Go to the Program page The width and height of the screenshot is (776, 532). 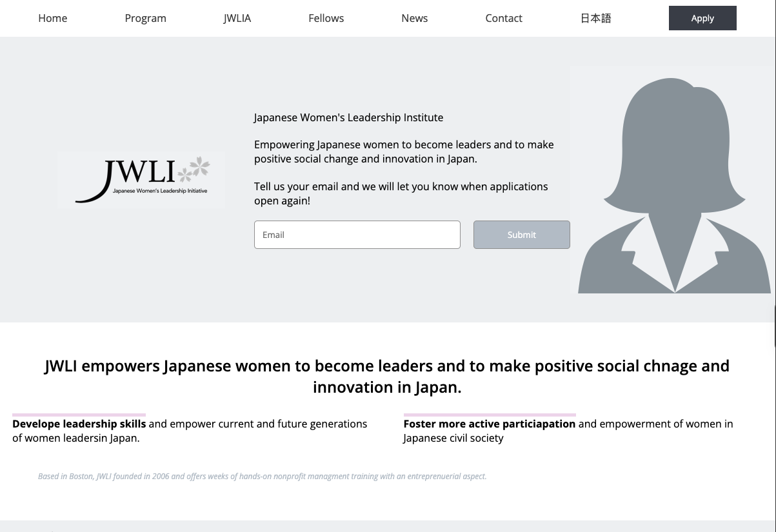click(x=145, y=18)
